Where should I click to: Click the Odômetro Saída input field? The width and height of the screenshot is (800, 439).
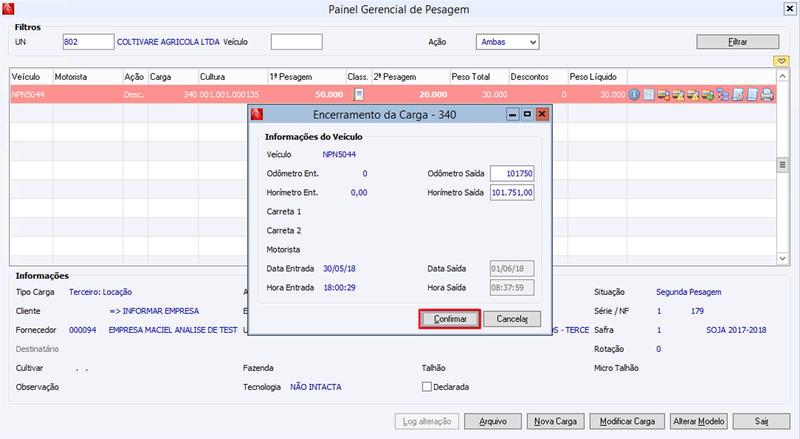pyautogui.click(x=512, y=174)
